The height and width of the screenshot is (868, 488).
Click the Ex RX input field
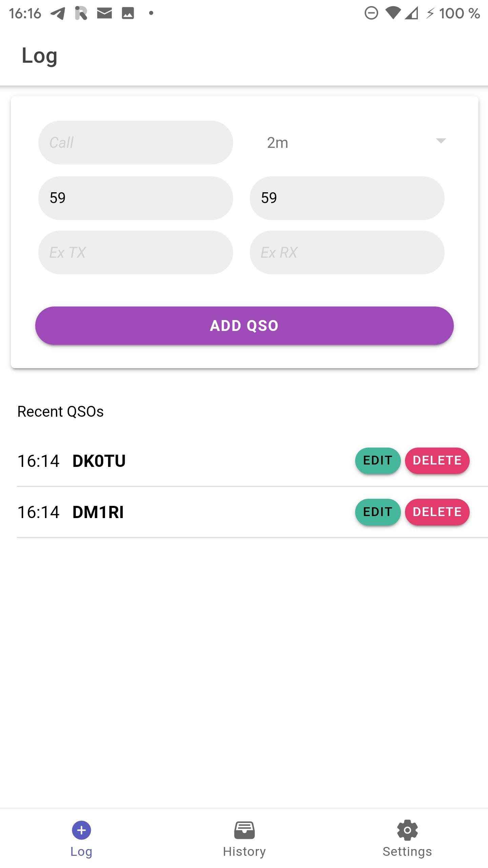(x=347, y=253)
